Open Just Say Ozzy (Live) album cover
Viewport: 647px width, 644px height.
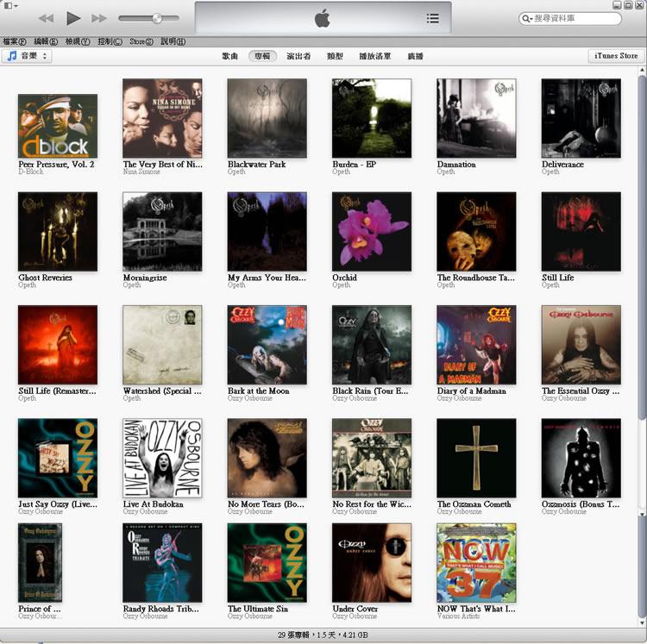point(58,458)
